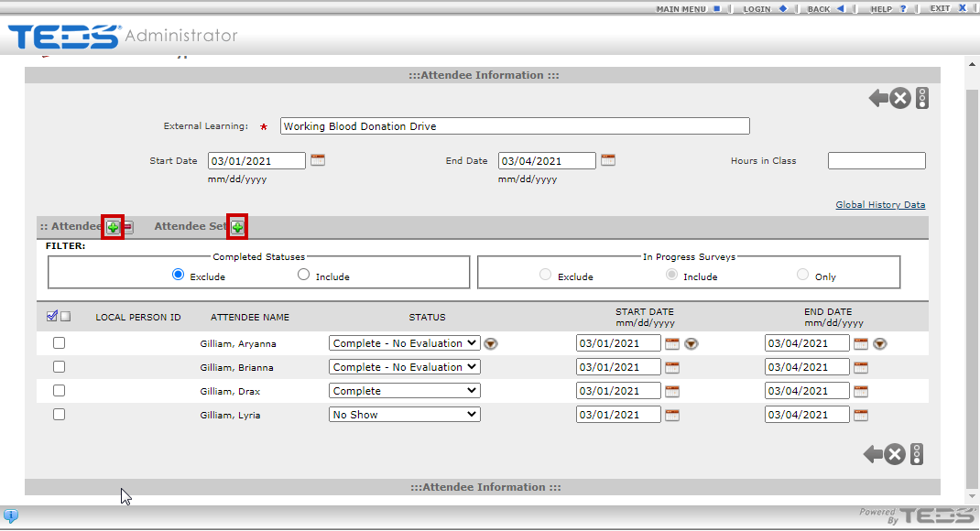
Task: Click the top-right traffic light save icon
Action: tap(922, 98)
